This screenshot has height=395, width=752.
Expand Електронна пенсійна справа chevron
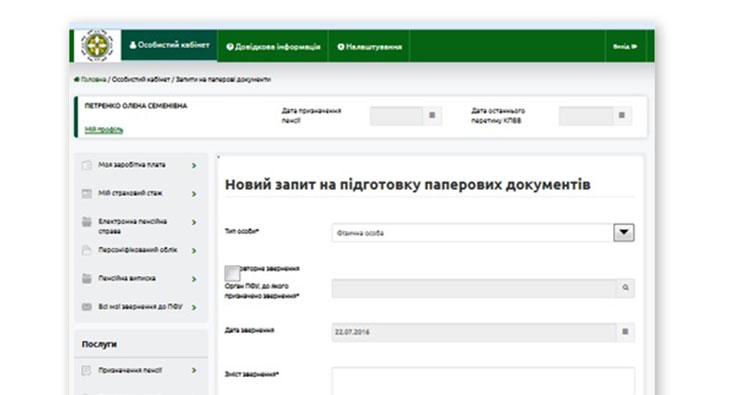(x=194, y=222)
